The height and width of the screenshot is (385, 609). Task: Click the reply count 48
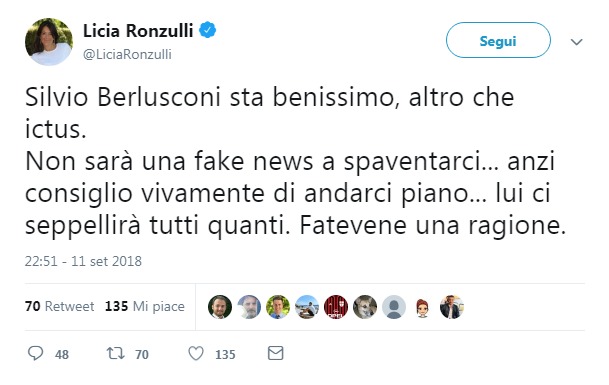coord(62,354)
